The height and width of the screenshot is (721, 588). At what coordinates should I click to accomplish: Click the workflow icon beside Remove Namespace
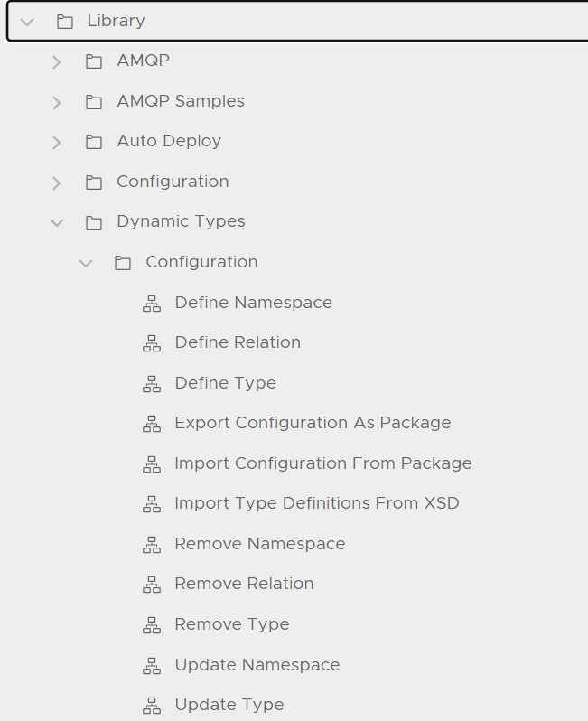152,545
